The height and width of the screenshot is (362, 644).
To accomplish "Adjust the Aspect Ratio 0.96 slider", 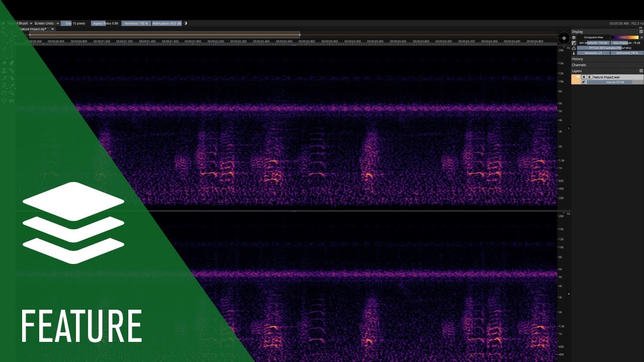I will [x=105, y=23].
